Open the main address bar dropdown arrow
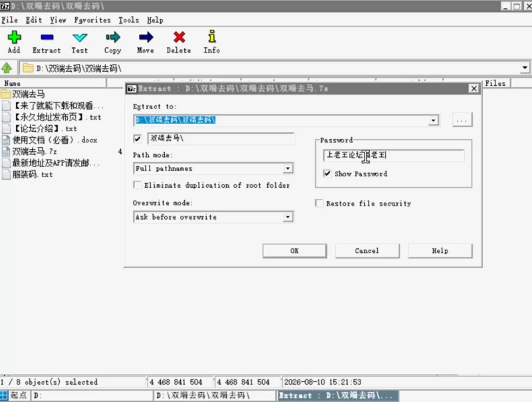Image resolution: width=532 pixels, height=402 pixels. click(x=525, y=68)
